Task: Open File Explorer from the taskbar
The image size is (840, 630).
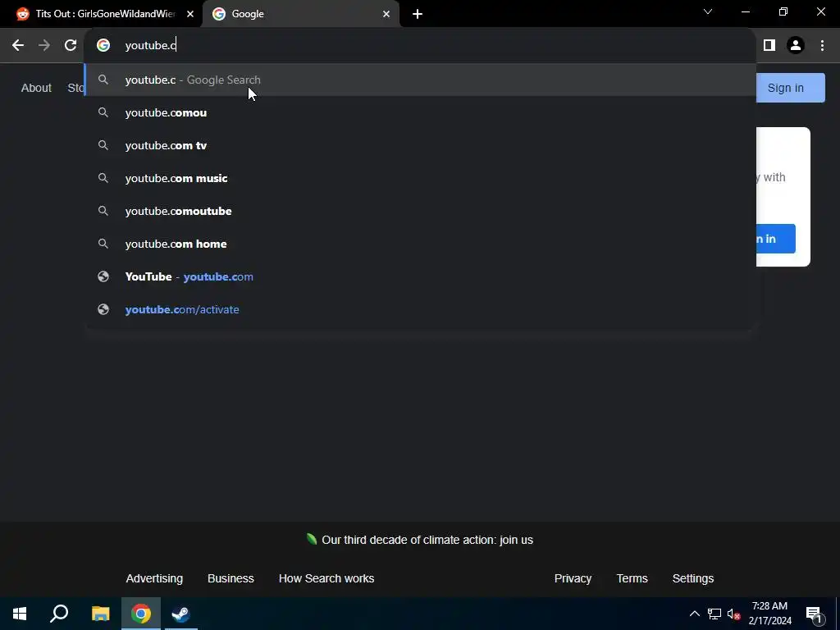Action: [100, 614]
